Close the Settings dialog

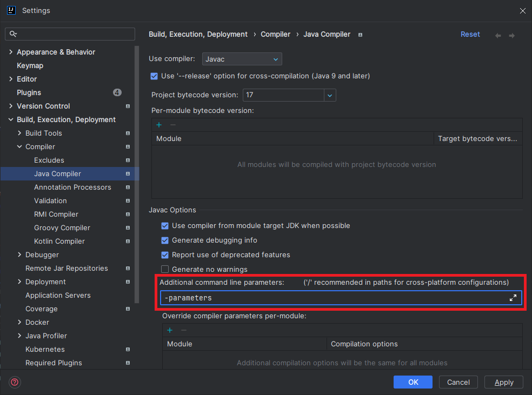tap(522, 11)
